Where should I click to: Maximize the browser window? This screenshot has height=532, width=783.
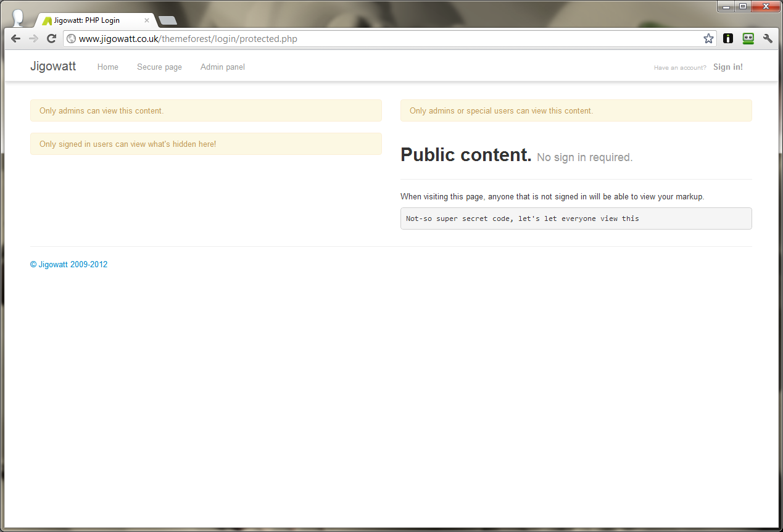pos(742,6)
